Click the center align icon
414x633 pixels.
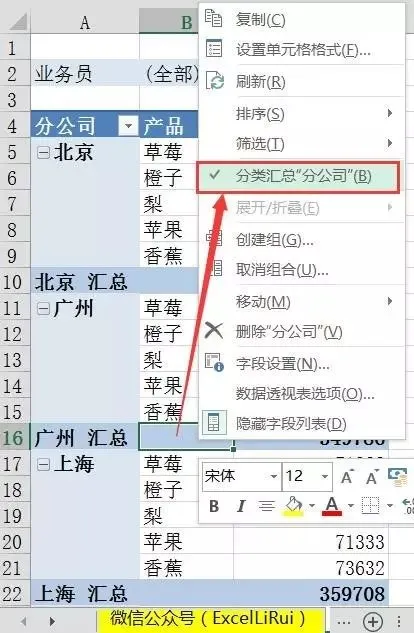click(x=266, y=506)
